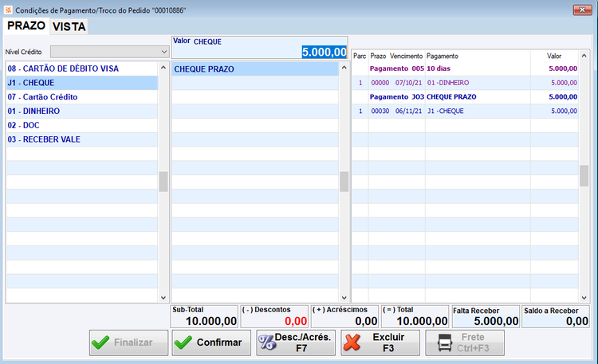Viewport: 598px width, 364px height.
Task: Click the application icon in title bar
Action: point(8,10)
